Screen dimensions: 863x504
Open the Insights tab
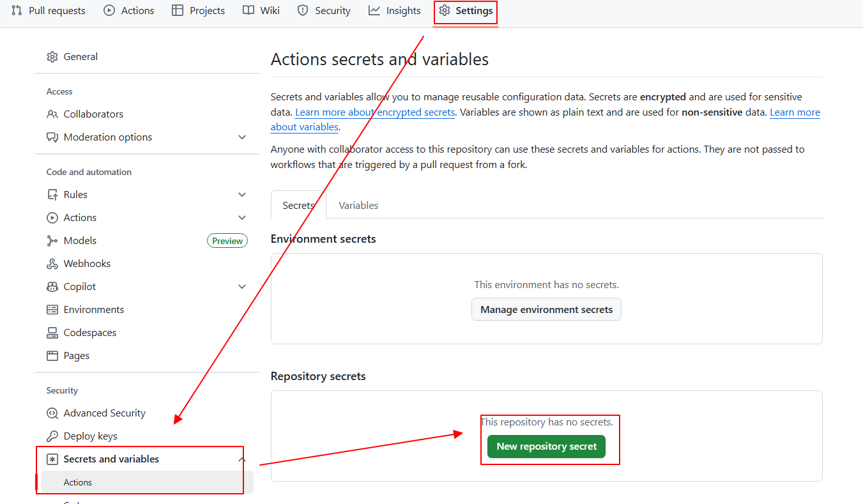[x=395, y=11]
